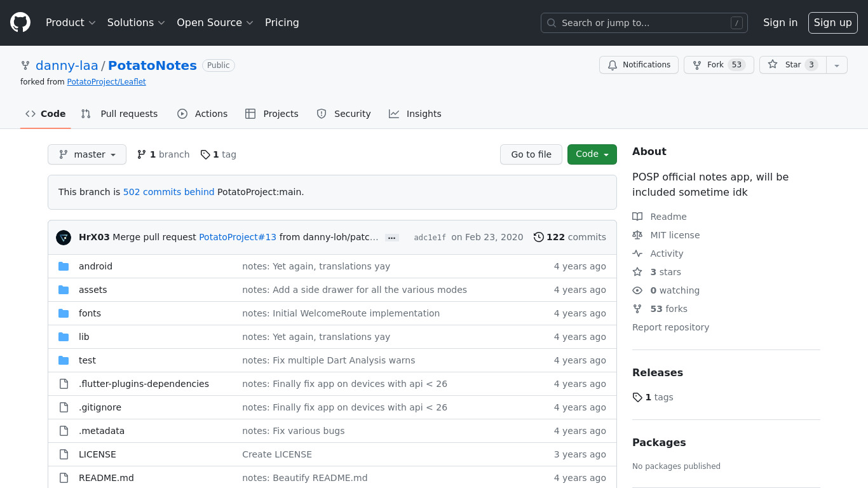Click the pulse icon beside Activity
The height and width of the screenshot is (488, 868).
click(x=637, y=254)
